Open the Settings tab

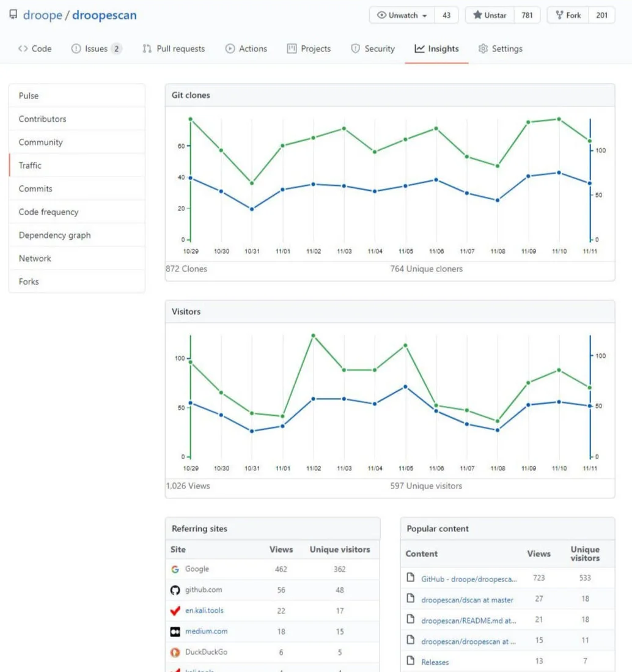point(500,48)
